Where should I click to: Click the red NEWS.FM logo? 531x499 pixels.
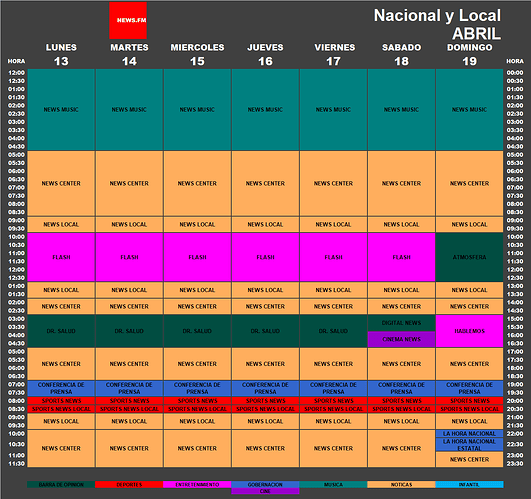click(128, 20)
